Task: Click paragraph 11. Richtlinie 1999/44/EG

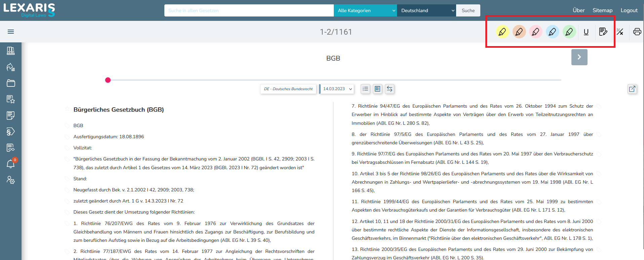Action: tap(472, 206)
